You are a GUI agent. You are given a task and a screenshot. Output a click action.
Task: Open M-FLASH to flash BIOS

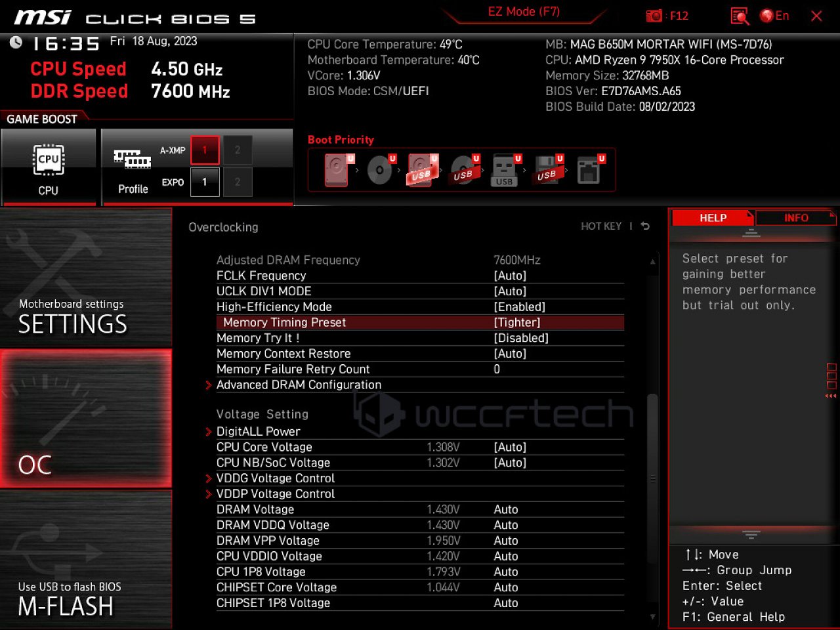click(x=86, y=560)
